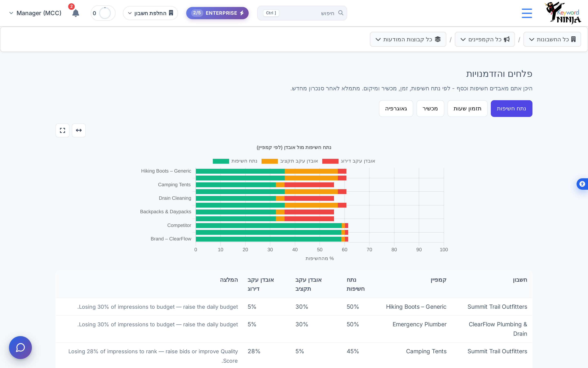
Task: Open the Manager (MCC) user dropdown
Action: (35, 13)
